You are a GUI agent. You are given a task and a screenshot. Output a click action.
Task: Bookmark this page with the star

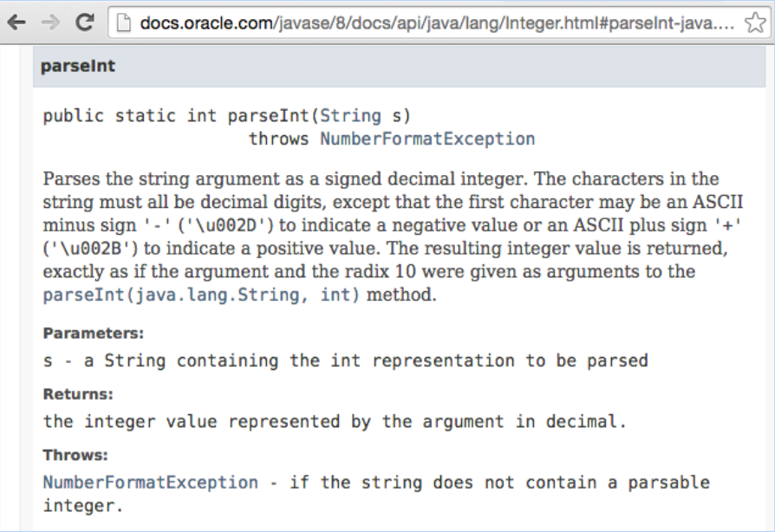(x=753, y=22)
